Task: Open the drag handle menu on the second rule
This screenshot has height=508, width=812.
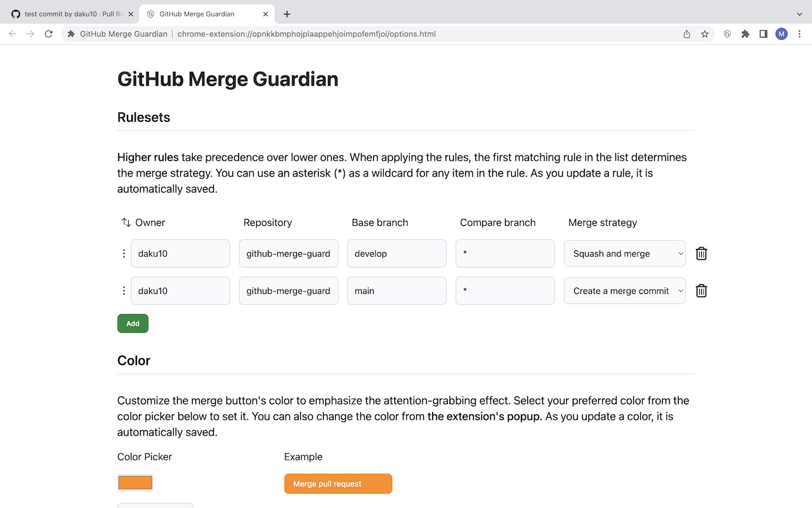Action: click(124, 290)
